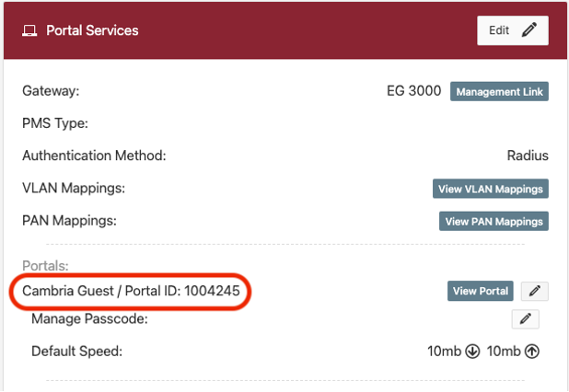Click the Radius authentication value

point(528,156)
